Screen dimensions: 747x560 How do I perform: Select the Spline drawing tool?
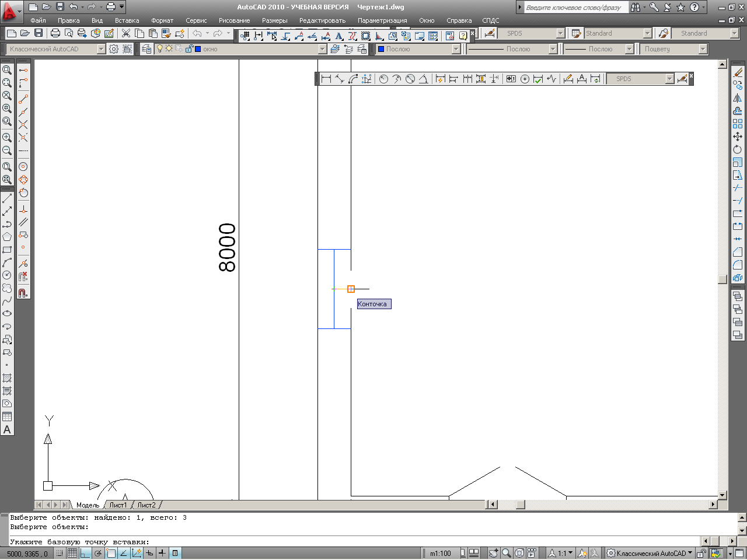click(7, 301)
